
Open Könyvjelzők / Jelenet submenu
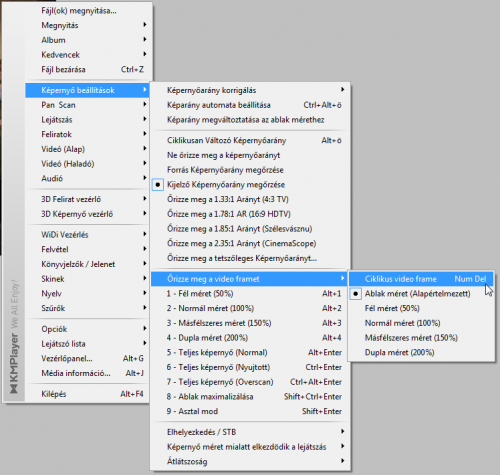pos(87,264)
